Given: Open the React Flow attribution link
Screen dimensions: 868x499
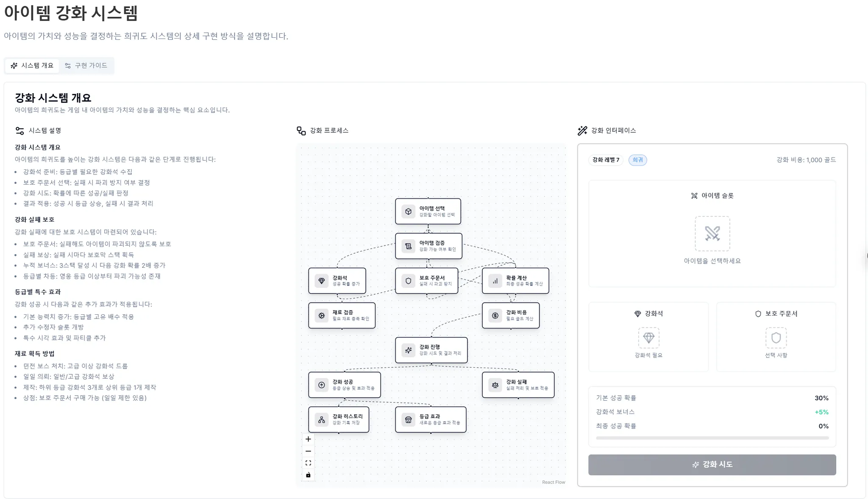Looking at the screenshot, I should (x=554, y=482).
